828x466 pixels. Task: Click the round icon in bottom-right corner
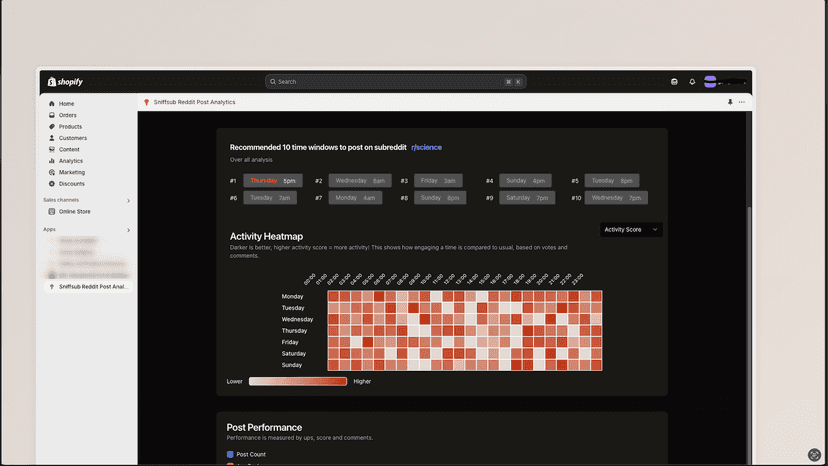pos(814,454)
